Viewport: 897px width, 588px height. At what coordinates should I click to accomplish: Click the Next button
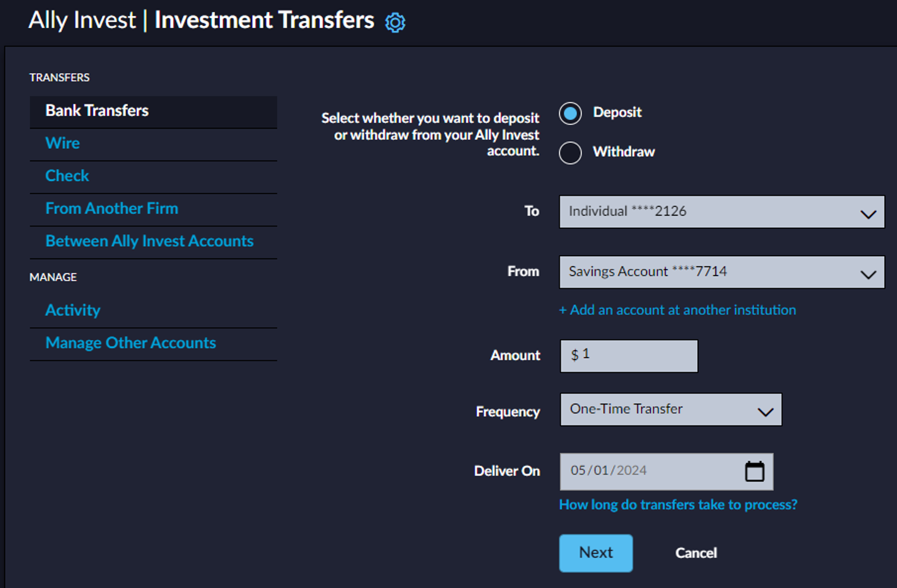click(596, 553)
